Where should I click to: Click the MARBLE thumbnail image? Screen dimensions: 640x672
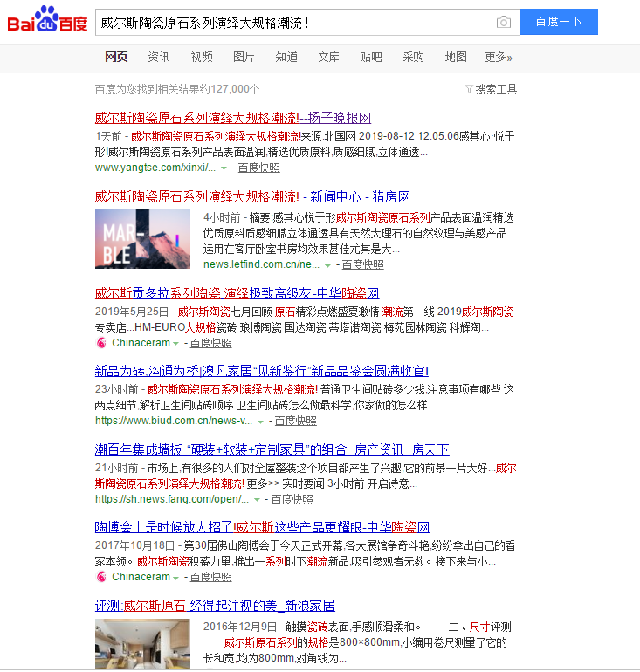click(142, 238)
